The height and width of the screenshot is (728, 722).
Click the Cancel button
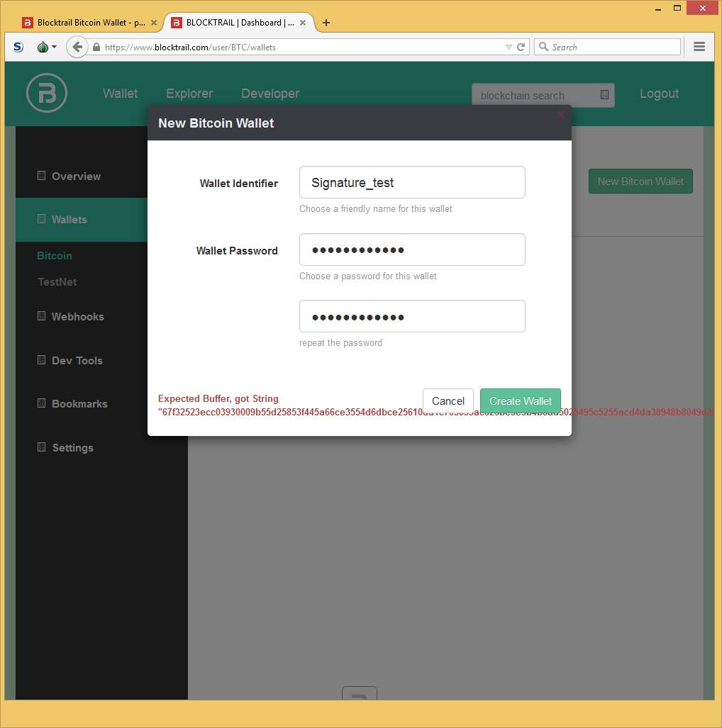pos(448,401)
